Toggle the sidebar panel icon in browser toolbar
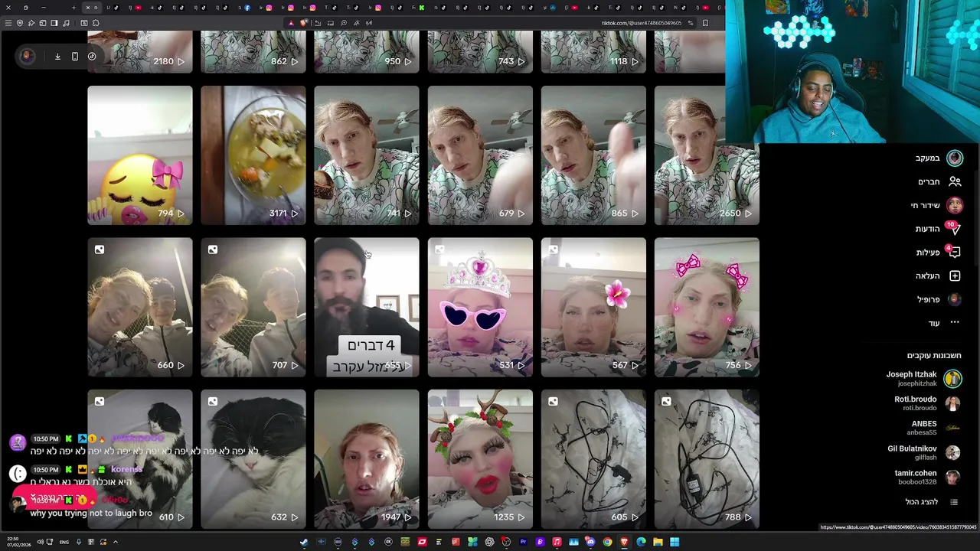Viewport: 980px width, 551px height. pyautogui.click(x=54, y=23)
